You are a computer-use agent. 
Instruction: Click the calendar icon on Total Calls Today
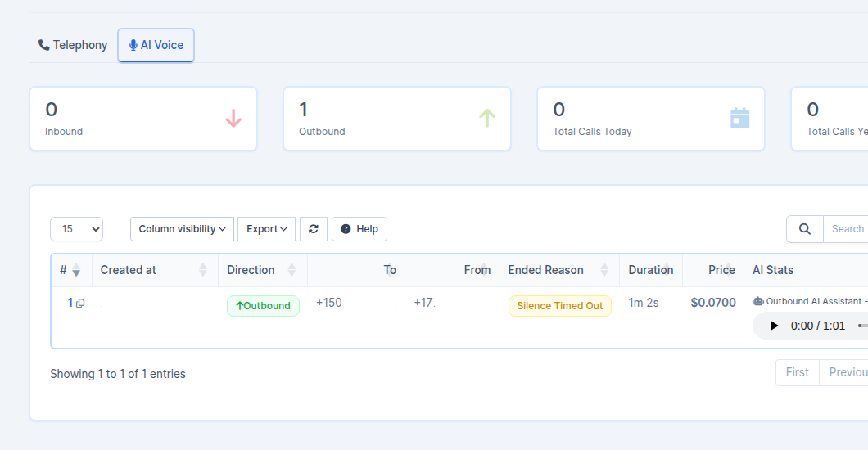[740, 119]
